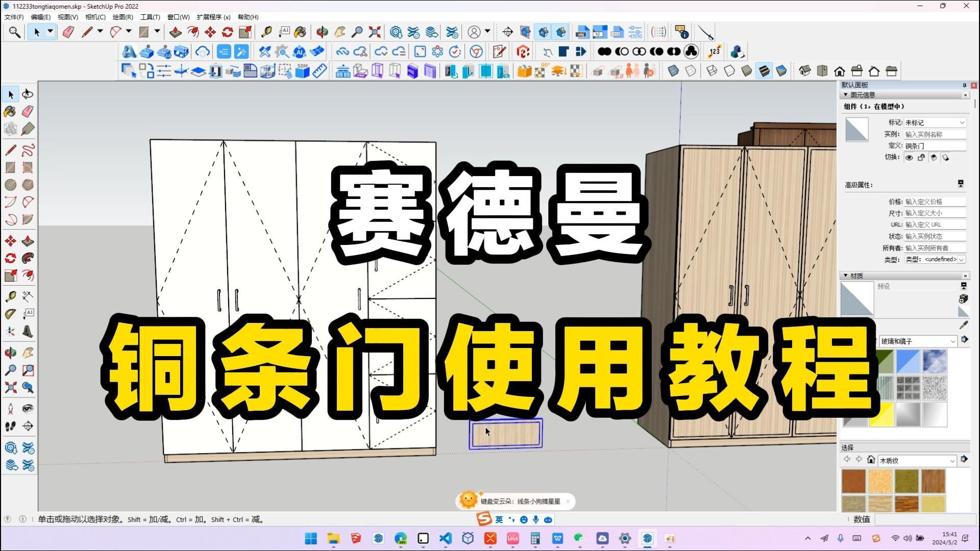Select the Walk footprints tool in left toolbar
Screen dimensions: 980x551
click(x=11, y=426)
